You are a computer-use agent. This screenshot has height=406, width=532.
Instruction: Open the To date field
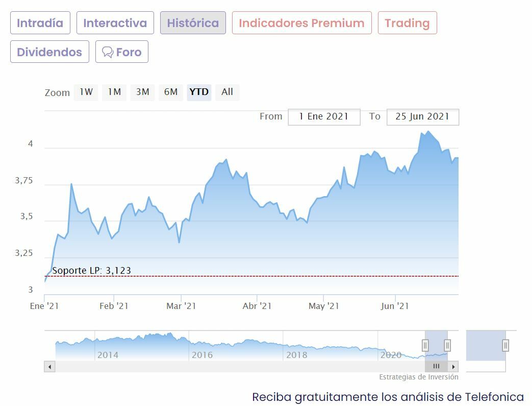tap(422, 116)
